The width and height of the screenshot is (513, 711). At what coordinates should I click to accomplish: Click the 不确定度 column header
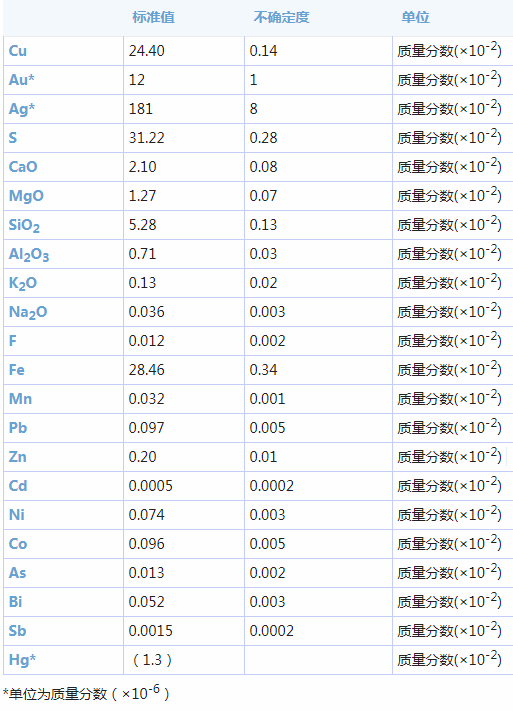coord(281,17)
